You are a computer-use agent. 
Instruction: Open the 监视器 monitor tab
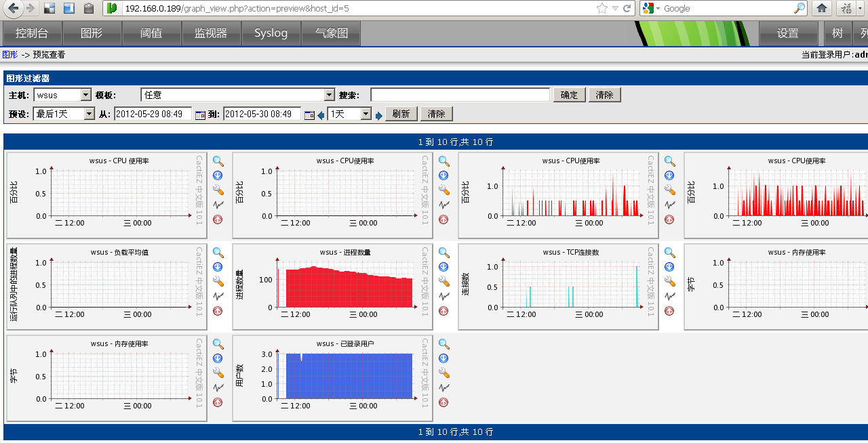pos(212,33)
